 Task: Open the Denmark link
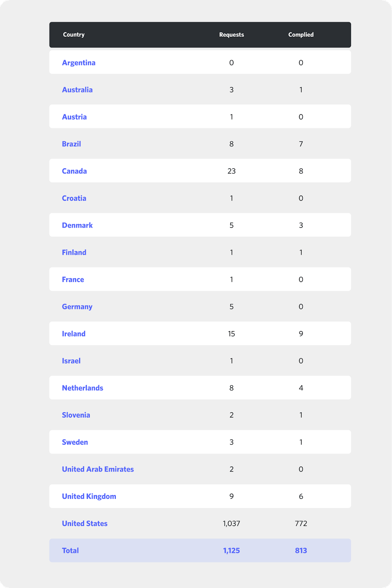(x=77, y=225)
